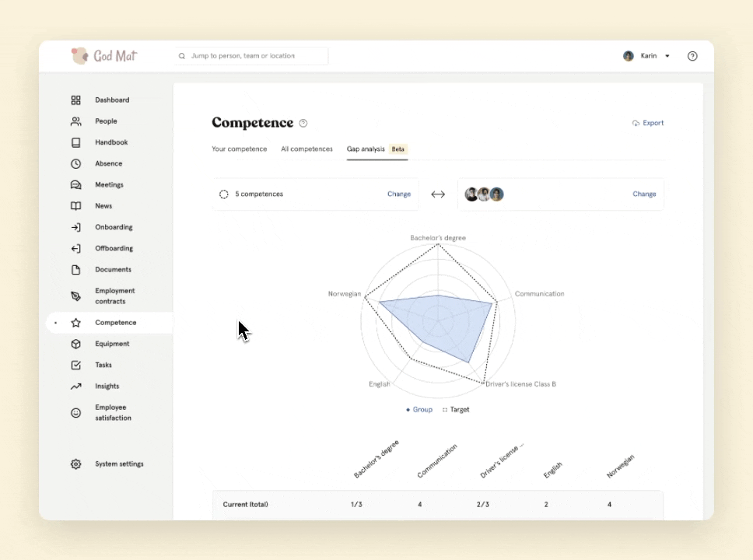
Task: Toggle the Group series in chart legend
Action: point(419,409)
